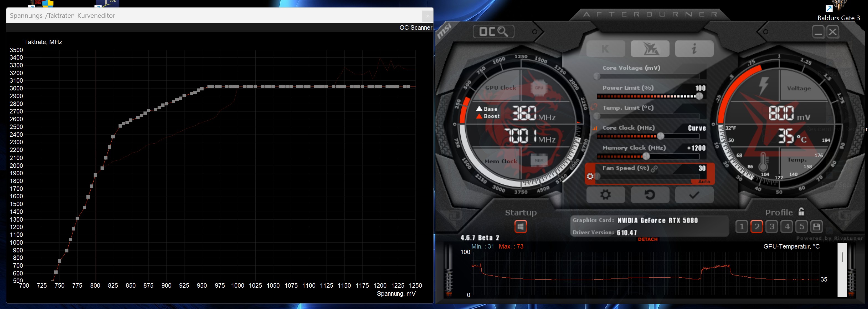Click the 'Min. : 31' graph label
The width and height of the screenshot is (868, 309).
[482, 247]
